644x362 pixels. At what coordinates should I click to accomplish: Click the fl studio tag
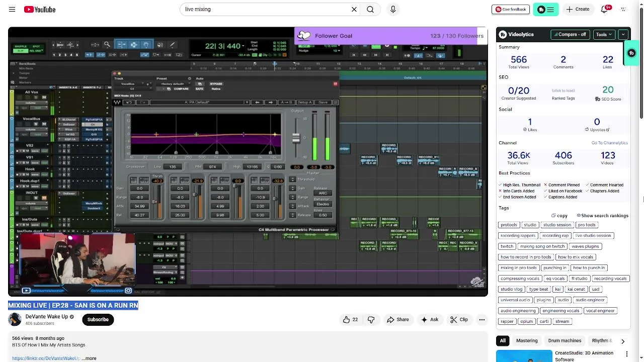coord(579,279)
